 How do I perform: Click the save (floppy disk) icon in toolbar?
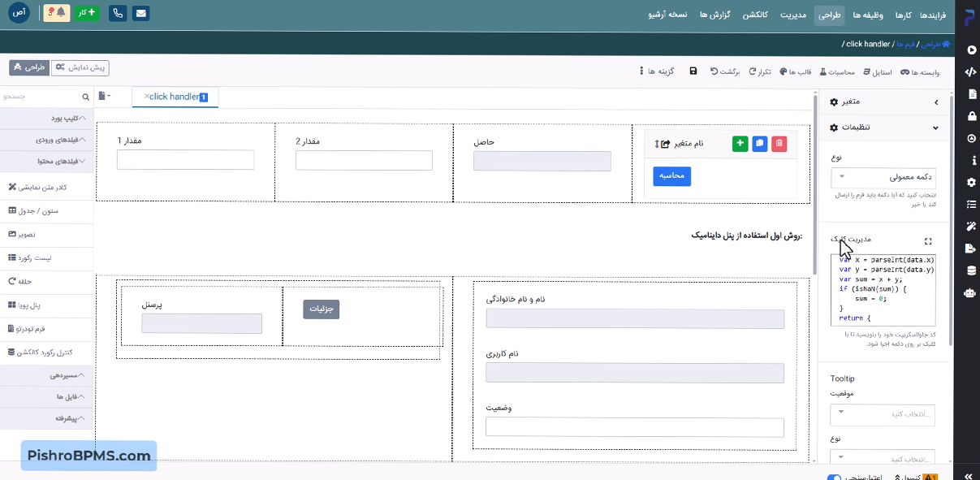coord(693,71)
